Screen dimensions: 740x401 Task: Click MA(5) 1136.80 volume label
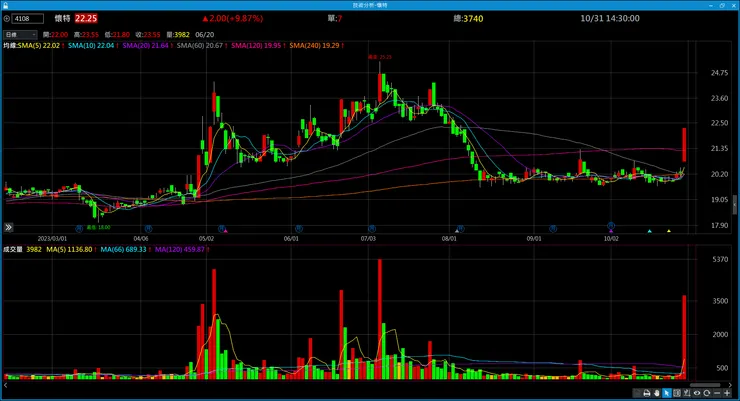click(69, 249)
